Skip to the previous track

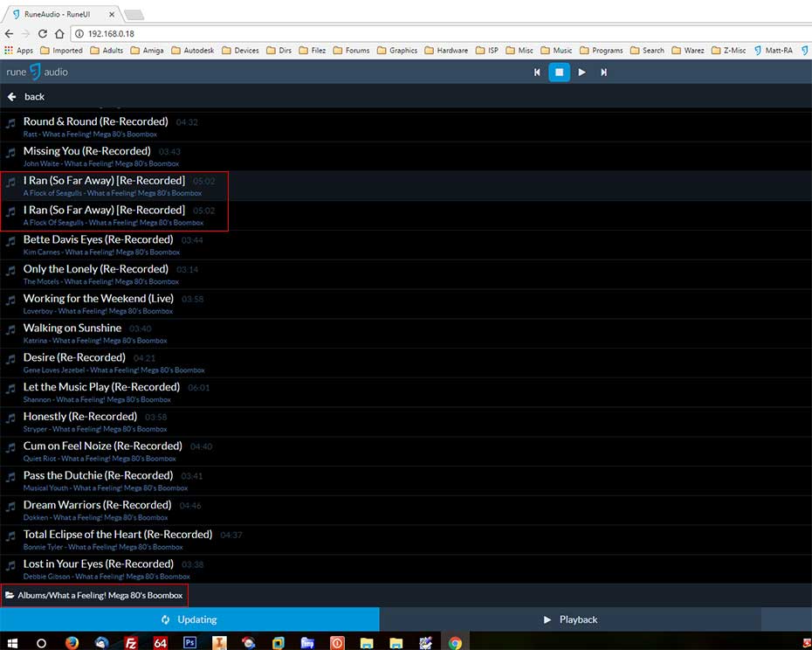click(537, 72)
